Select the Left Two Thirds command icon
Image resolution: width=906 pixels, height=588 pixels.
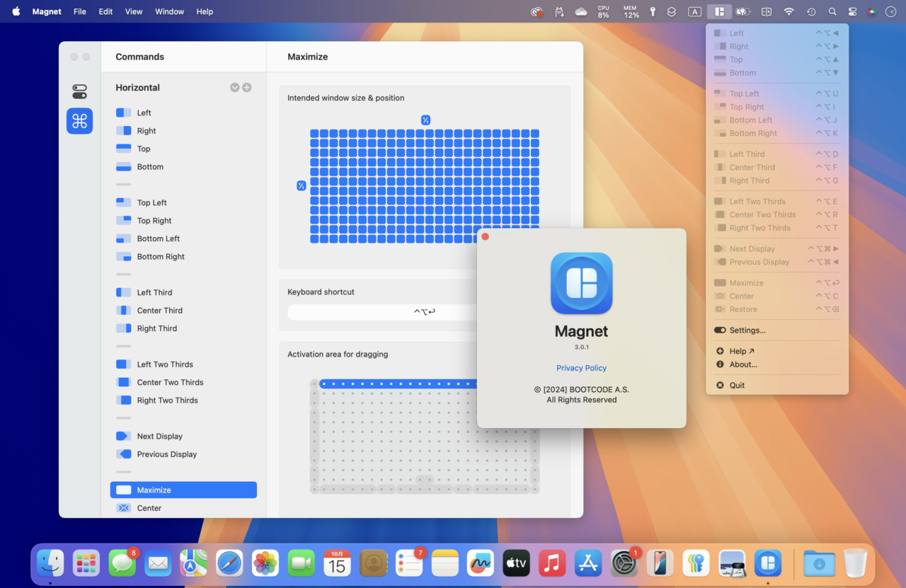(x=124, y=364)
